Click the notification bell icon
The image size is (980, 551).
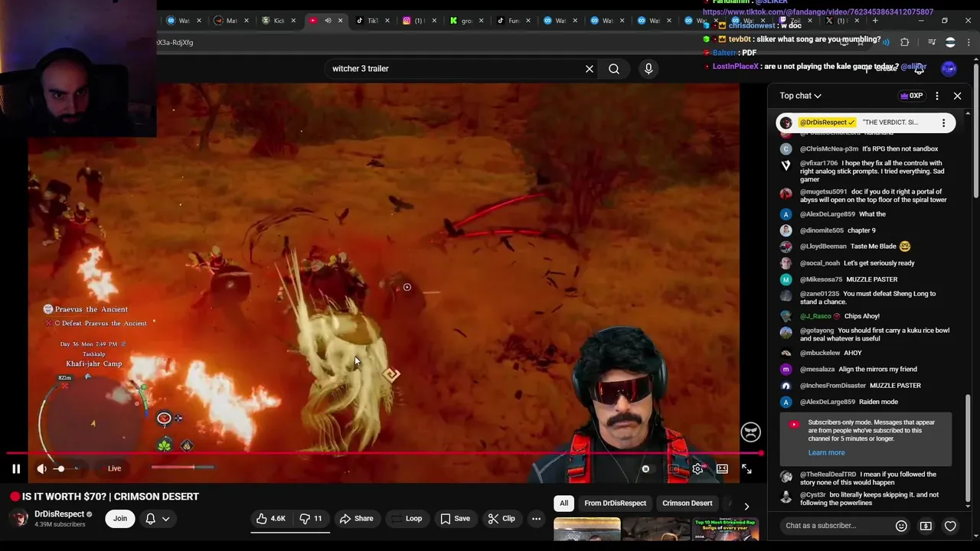[151, 519]
